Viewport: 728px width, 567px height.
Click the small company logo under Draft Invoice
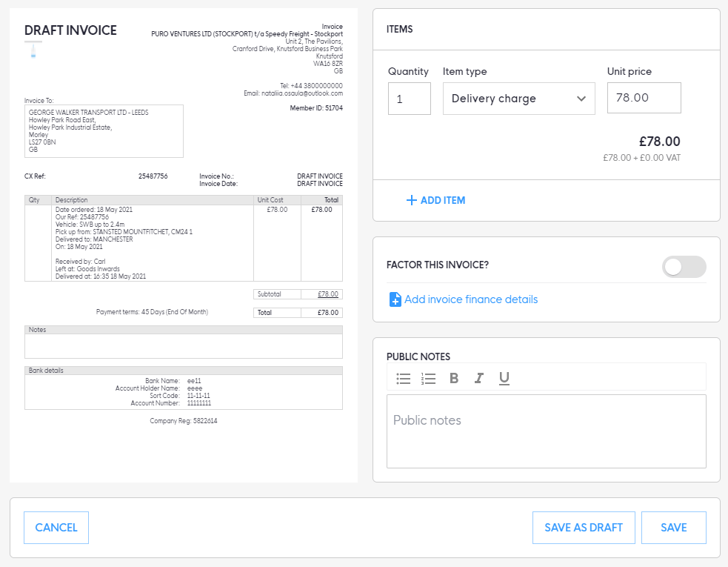coord(33,50)
